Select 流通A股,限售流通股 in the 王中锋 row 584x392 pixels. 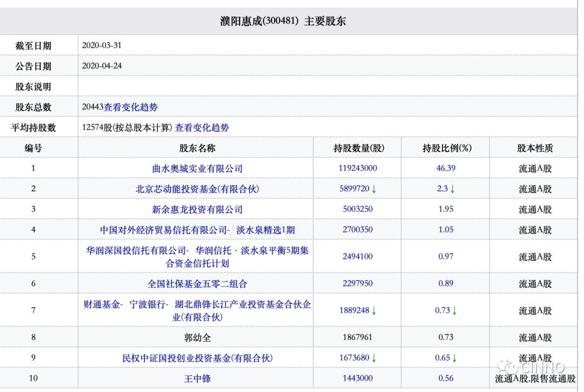click(x=535, y=378)
